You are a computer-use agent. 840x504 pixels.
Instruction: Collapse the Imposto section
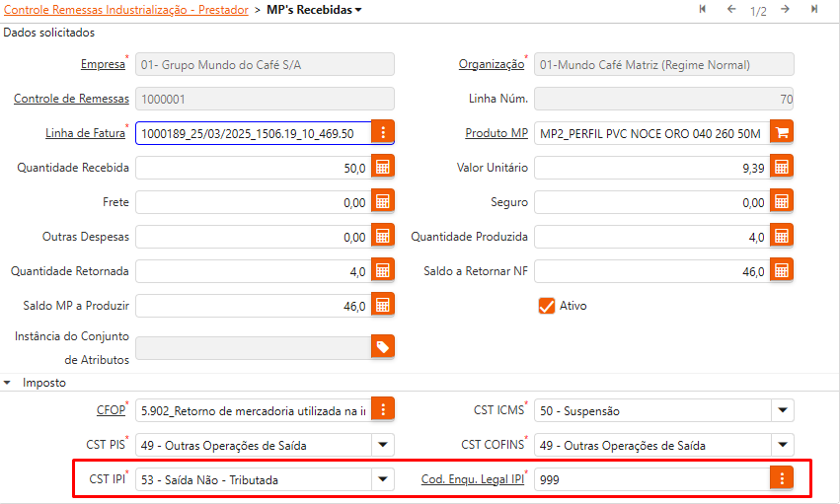coord(7,383)
